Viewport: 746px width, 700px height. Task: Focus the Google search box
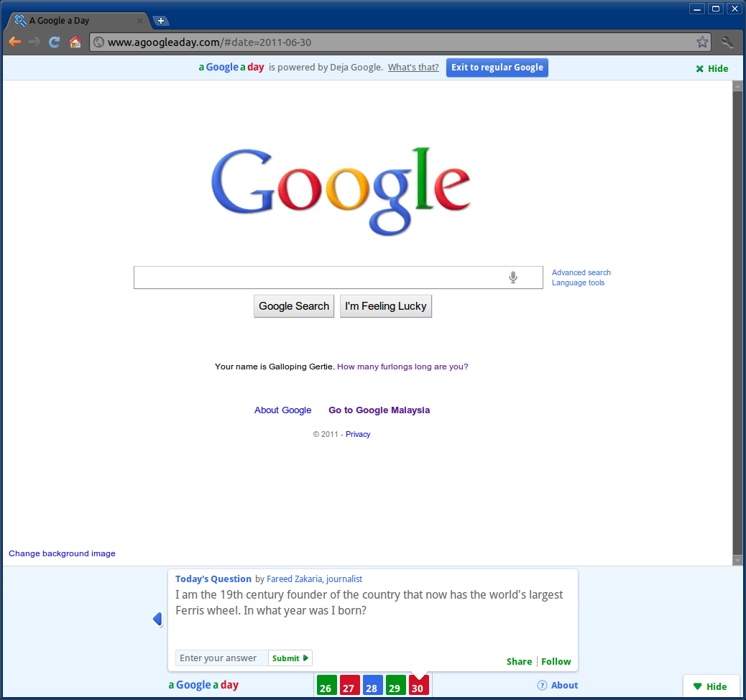point(339,277)
